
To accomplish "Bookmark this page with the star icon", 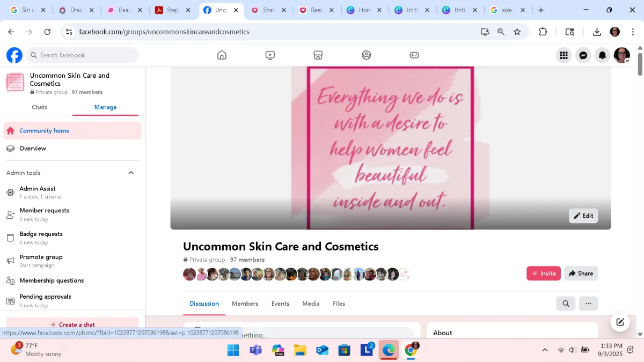I will pyautogui.click(x=517, y=32).
